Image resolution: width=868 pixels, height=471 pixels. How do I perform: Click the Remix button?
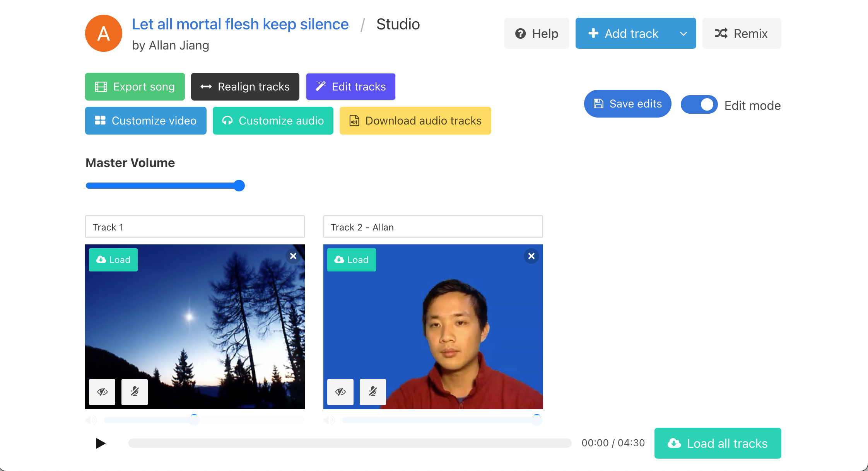click(742, 33)
